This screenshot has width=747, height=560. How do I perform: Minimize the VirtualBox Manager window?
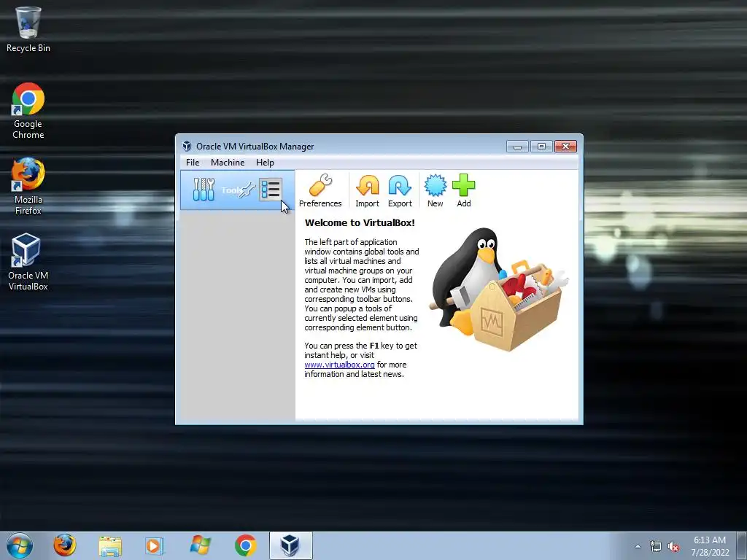click(x=517, y=146)
